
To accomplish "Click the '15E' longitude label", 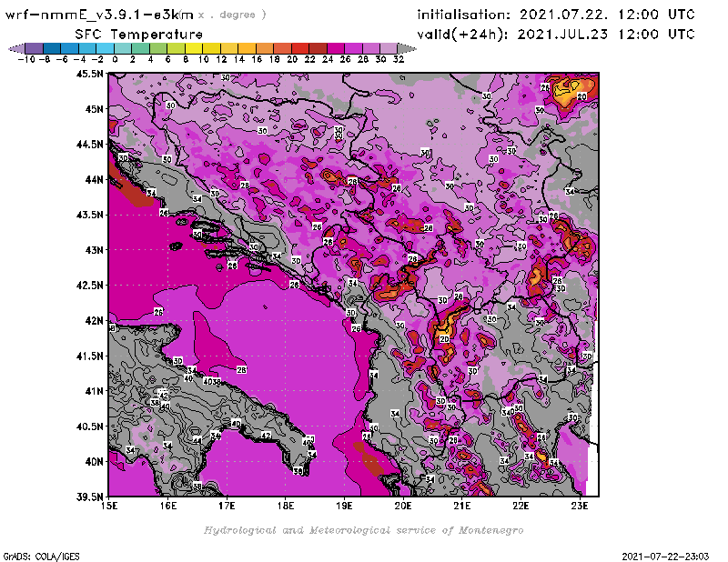I will [109, 506].
